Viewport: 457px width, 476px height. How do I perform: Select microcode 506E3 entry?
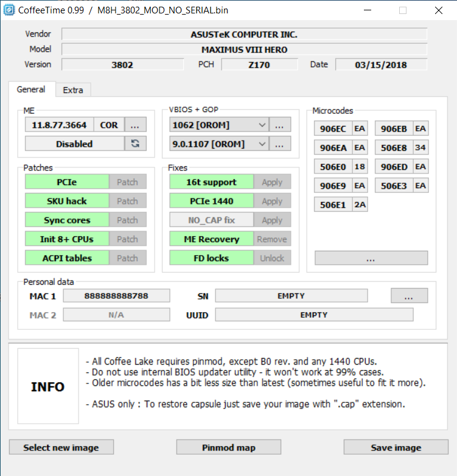394,186
